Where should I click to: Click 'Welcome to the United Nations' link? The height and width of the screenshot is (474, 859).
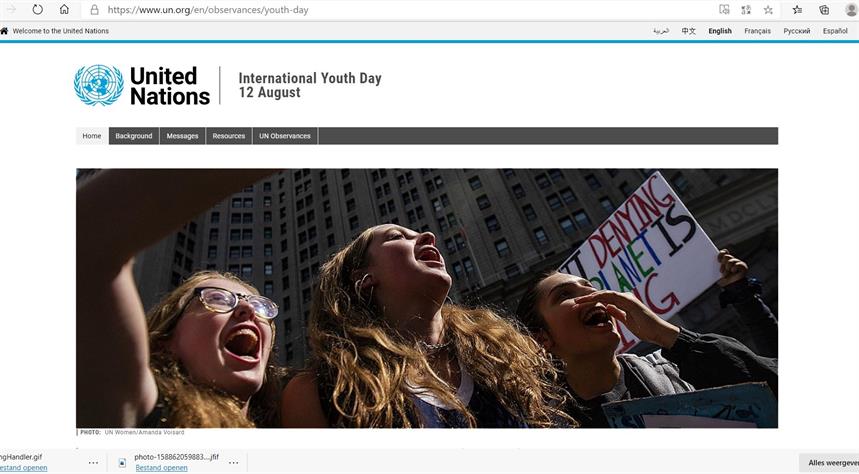click(60, 31)
